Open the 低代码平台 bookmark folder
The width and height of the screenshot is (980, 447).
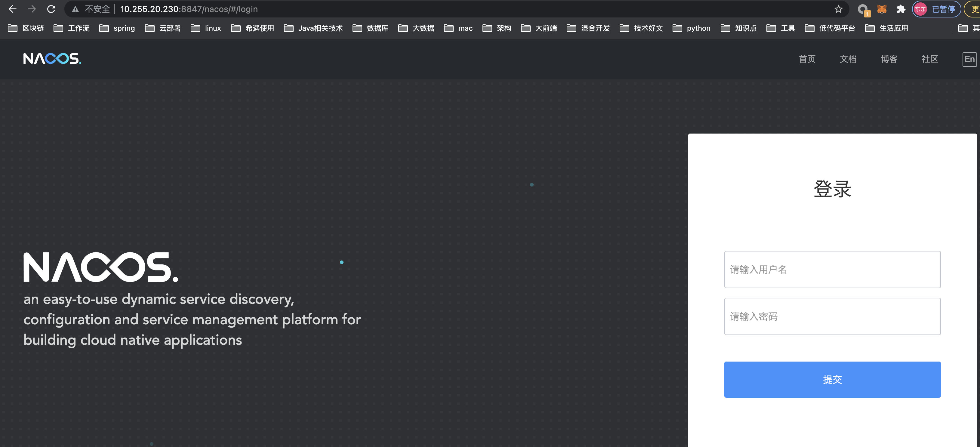click(x=830, y=28)
